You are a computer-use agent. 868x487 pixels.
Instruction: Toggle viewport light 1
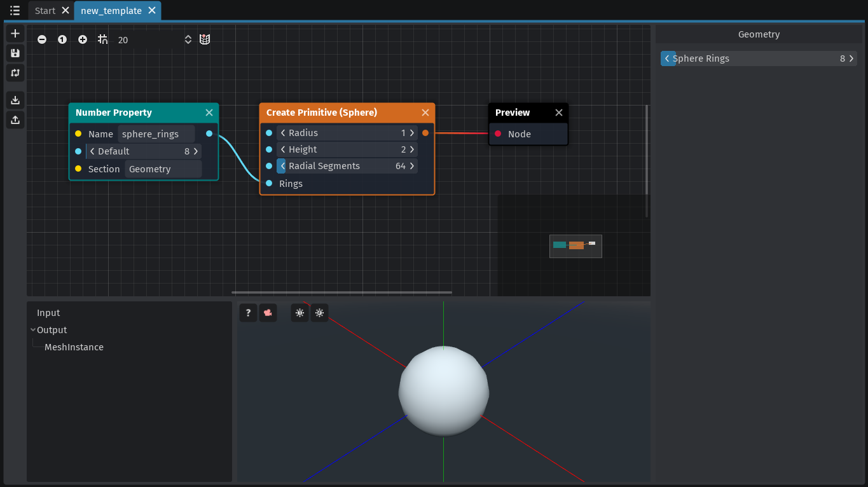click(299, 312)
